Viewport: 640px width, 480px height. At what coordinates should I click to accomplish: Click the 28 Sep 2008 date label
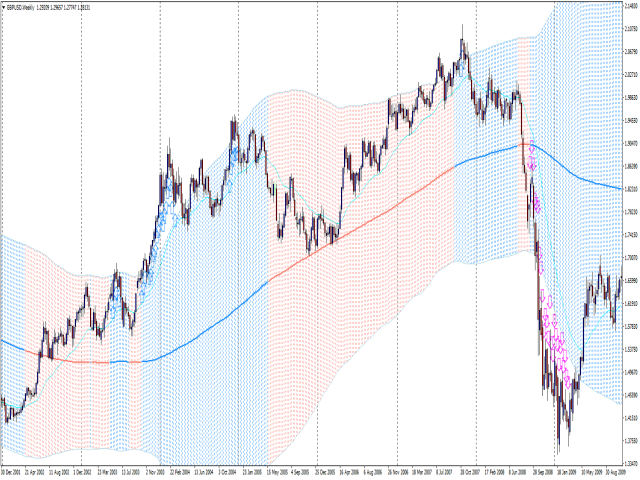pyautogui.click(x=542, y=472)
